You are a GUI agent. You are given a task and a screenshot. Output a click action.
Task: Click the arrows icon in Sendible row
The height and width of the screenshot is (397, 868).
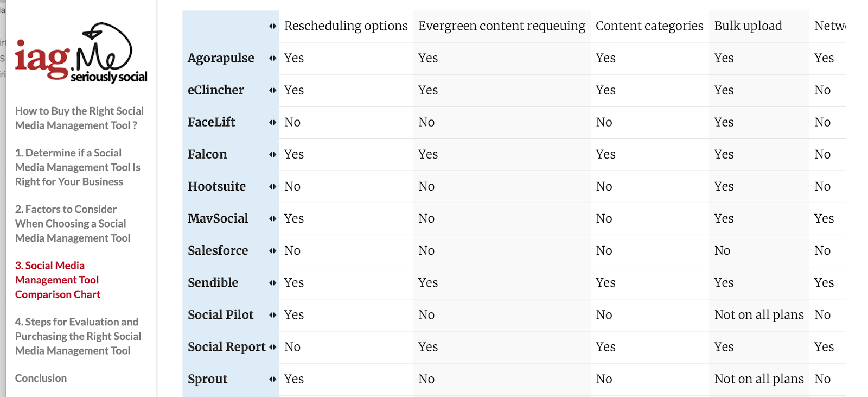[272, 282]
